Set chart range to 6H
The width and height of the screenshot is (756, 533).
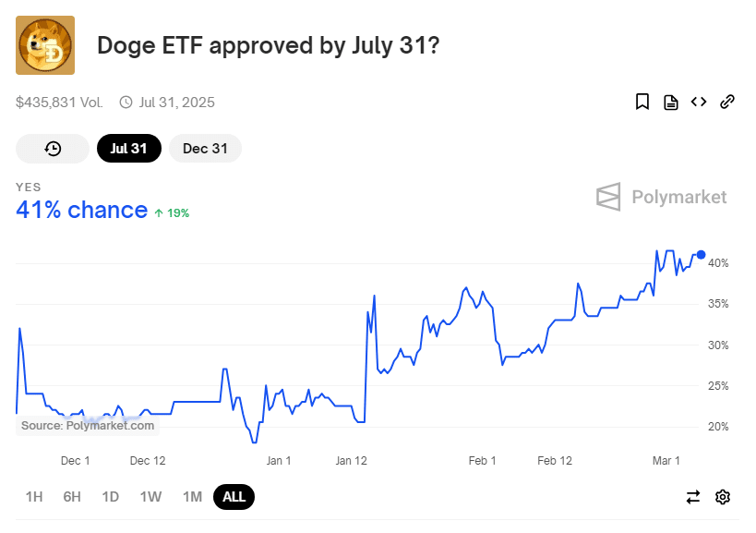coord(72,497)
